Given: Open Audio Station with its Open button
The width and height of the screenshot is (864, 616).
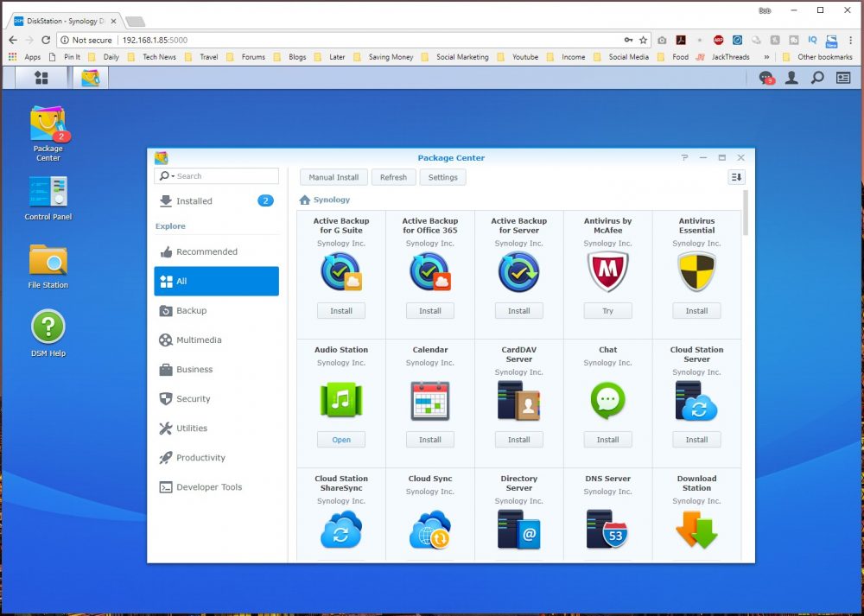Looking at the screenshot, I should click(341, 440).
